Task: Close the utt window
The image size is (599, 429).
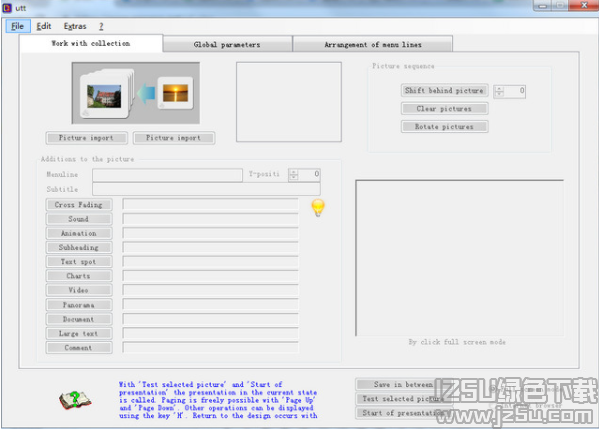Action: (584, 5)
